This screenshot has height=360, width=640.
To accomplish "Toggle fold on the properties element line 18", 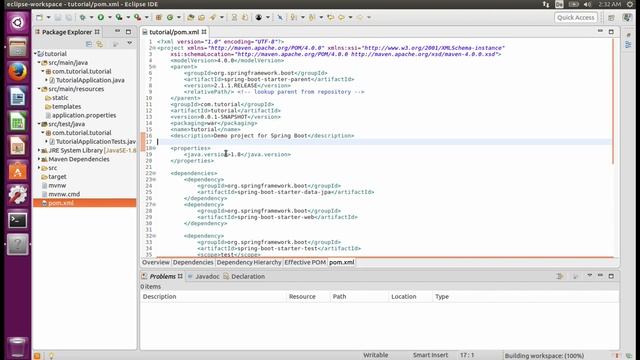I will 154,148.
